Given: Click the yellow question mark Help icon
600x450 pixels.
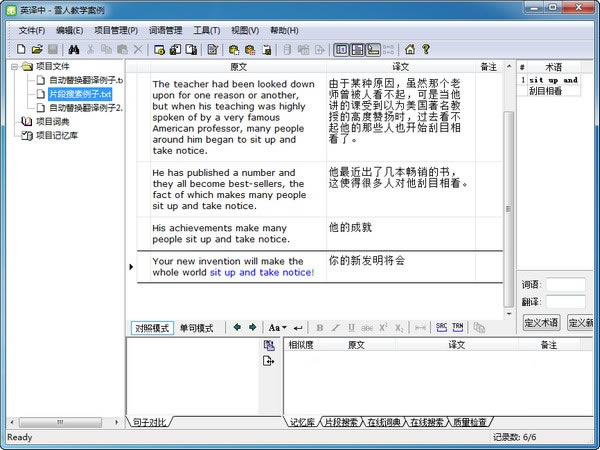Looking at the screenshot, I should click(x=425, y=49).
